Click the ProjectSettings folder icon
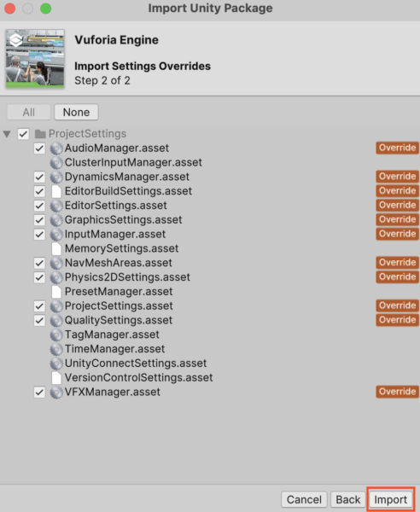 tap(40, 134)
